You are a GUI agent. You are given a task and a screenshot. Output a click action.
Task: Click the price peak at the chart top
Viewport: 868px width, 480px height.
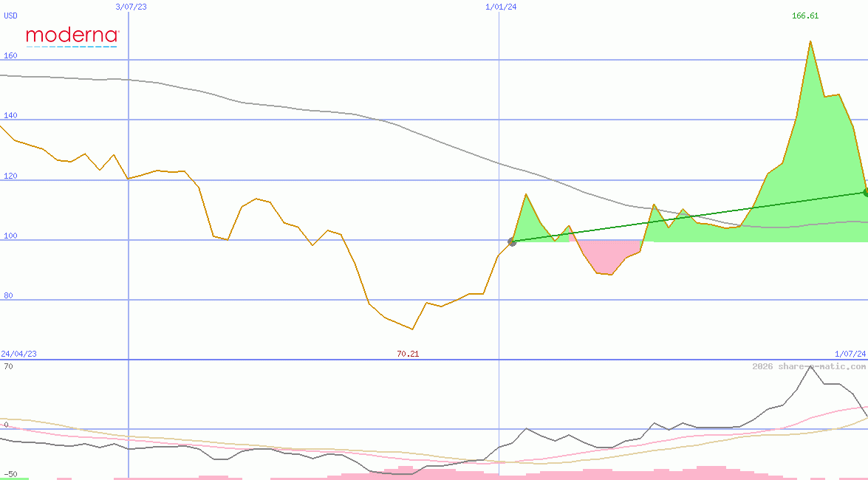click(810, 42)
